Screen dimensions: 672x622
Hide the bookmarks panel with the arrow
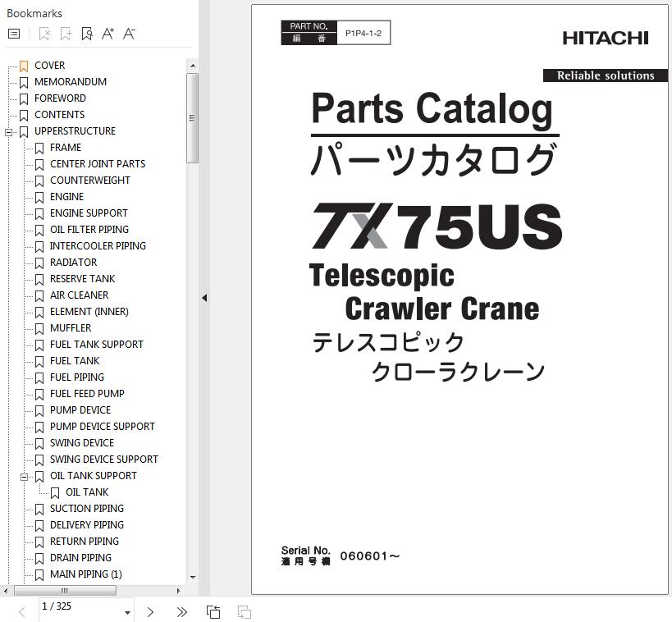click(x=204, y=298)
